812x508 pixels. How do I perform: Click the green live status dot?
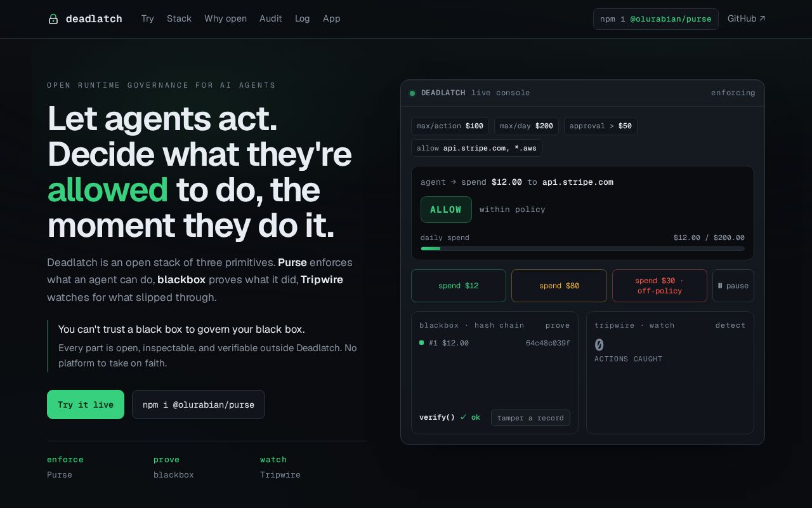(x=412, y=93)
